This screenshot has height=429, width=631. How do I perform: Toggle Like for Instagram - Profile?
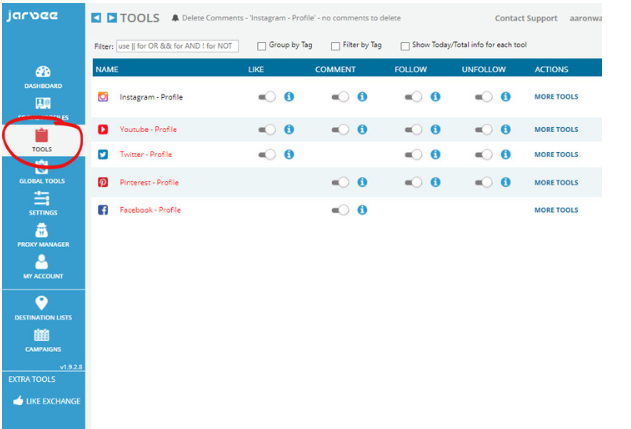pos(267,97)
